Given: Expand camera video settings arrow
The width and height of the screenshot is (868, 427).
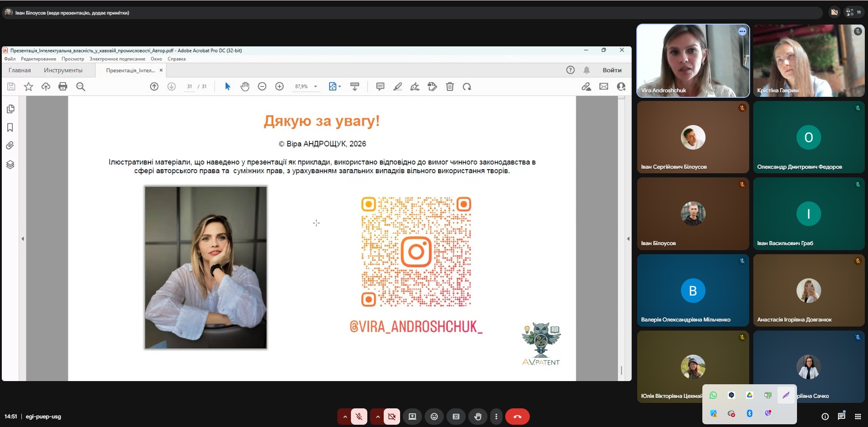Looking at the screenshot, I should point(377,417).
